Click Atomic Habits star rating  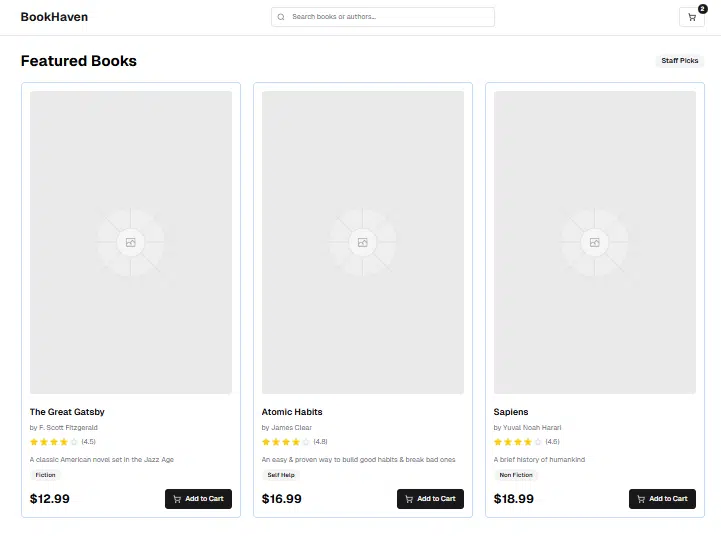click(x=286, y=442)
